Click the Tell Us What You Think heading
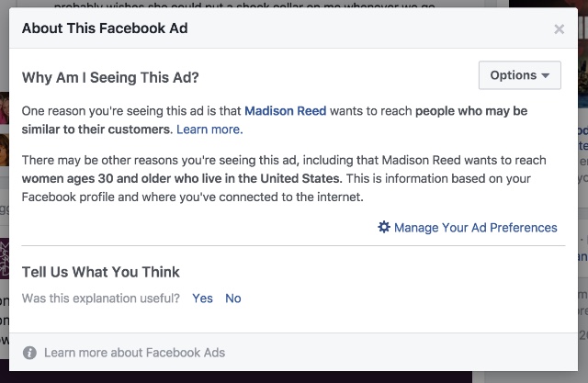The image size is (588, 383). pos(100,272)
